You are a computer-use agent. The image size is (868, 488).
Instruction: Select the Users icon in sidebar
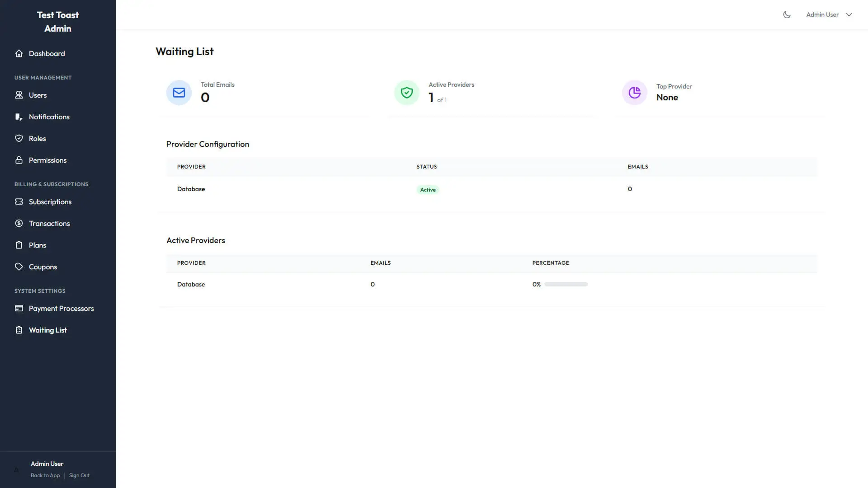[19, 95]
